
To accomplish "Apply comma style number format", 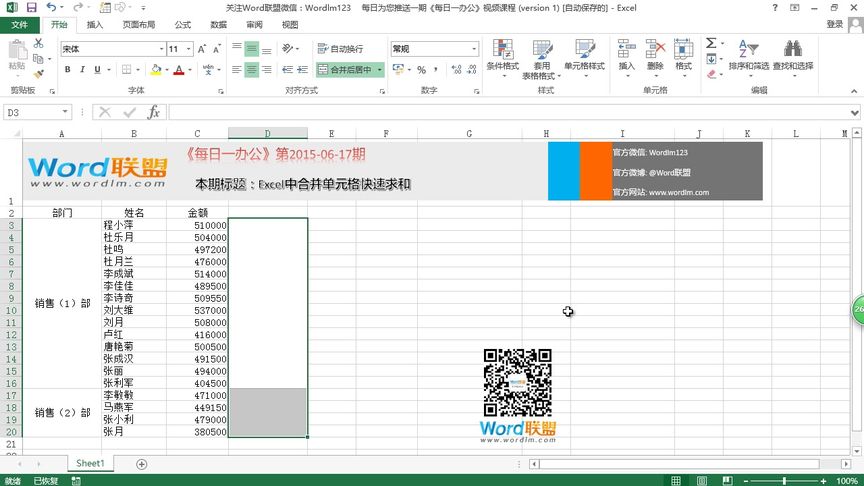I will point(436,70).
